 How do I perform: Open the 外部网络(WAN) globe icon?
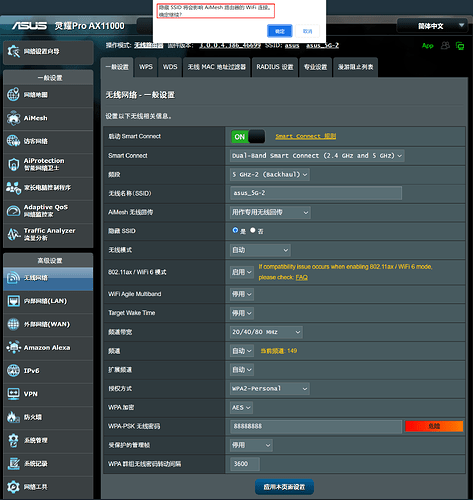tap(13, 324)
